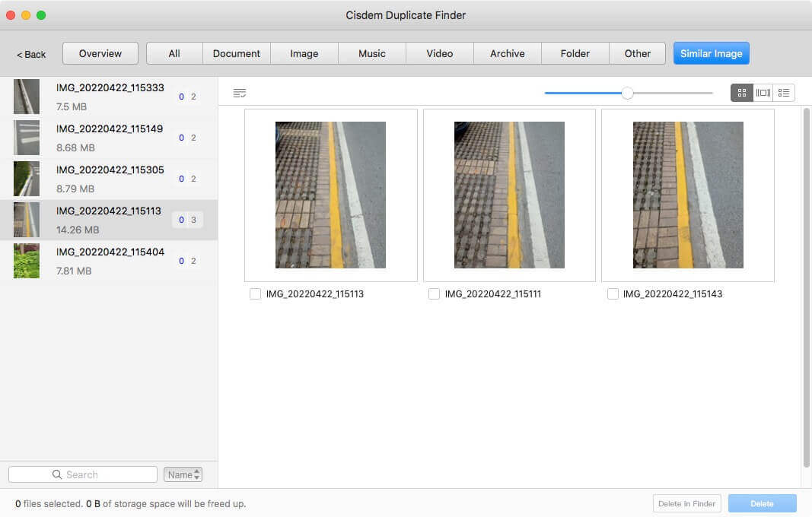Switch to the Image filter tab
The width and height of the screenshot is (812, 517).
pyautogui.click(x=304, y=53)
